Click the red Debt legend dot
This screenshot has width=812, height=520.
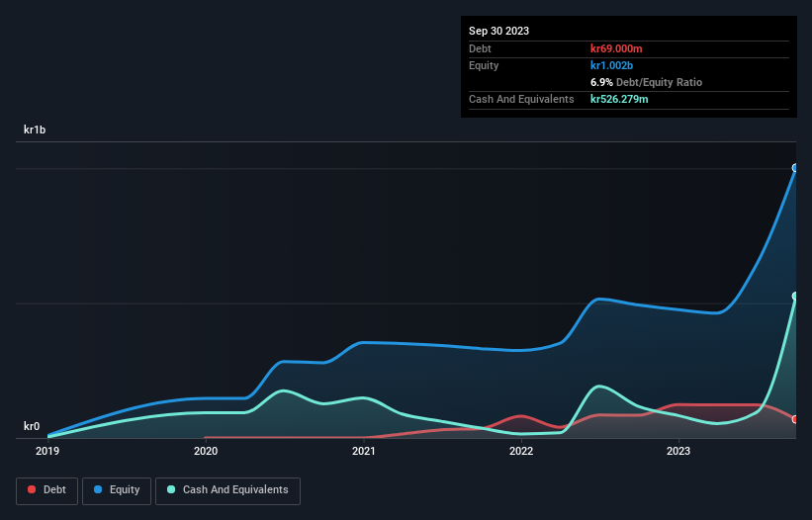coord(32,489)
